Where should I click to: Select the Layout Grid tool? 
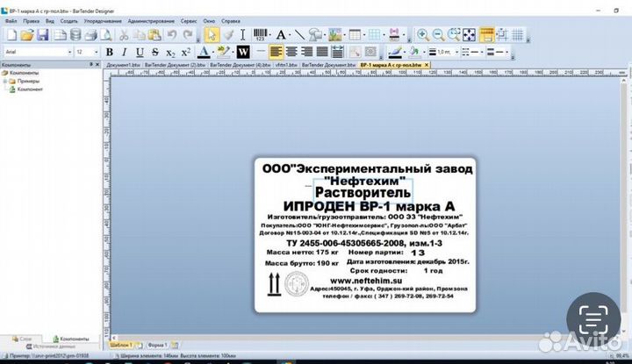(x=375, y=35)
